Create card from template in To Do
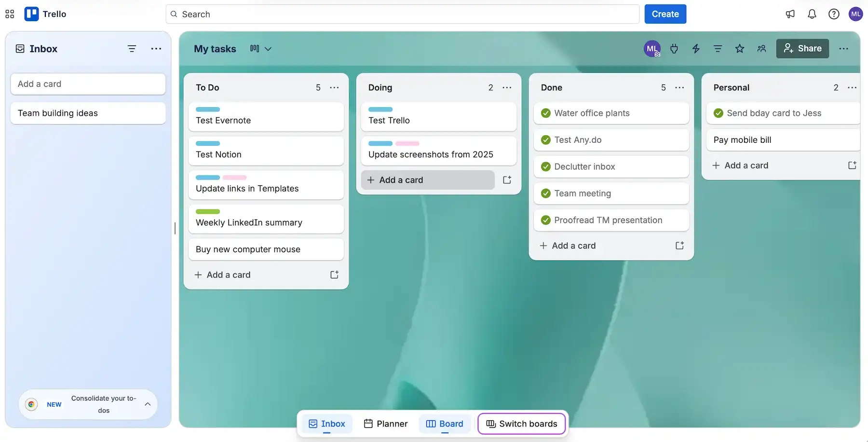The image size is (868, 442). (334, 275)
